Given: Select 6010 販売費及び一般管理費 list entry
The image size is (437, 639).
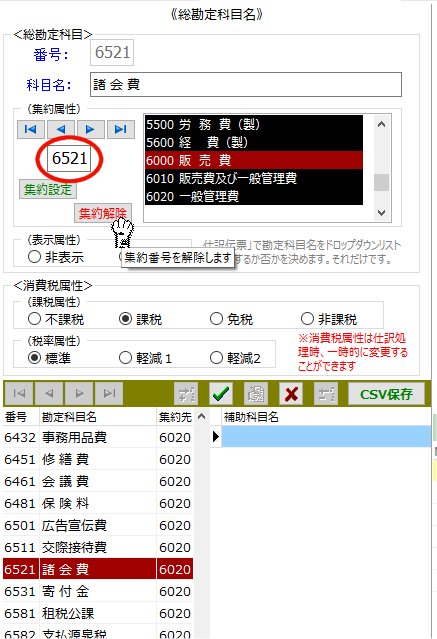Looking at the screenshot, I should [254, 178].
